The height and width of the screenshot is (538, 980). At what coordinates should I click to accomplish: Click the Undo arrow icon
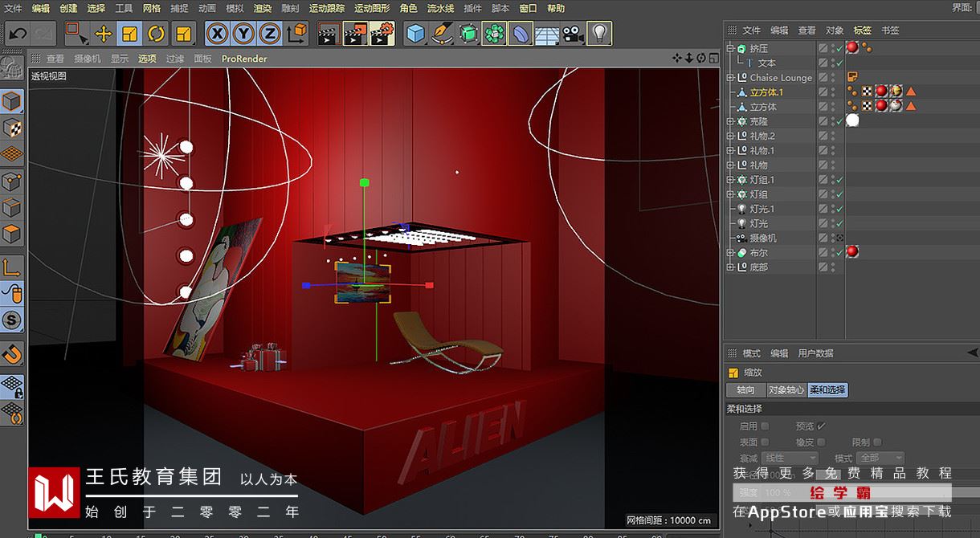[18, 34]
